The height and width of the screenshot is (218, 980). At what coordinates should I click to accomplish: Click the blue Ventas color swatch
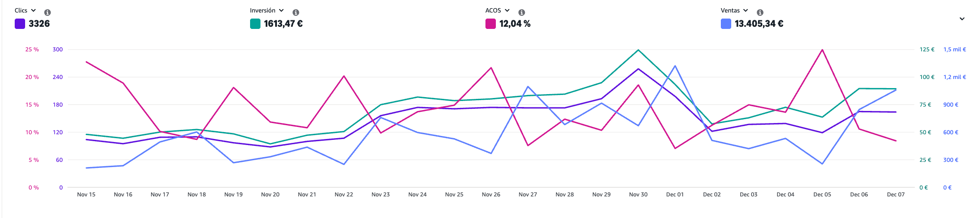726,24
